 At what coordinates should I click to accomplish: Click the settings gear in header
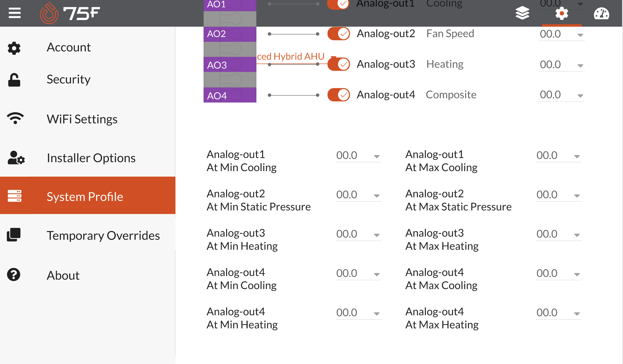[x=562, y=13]
